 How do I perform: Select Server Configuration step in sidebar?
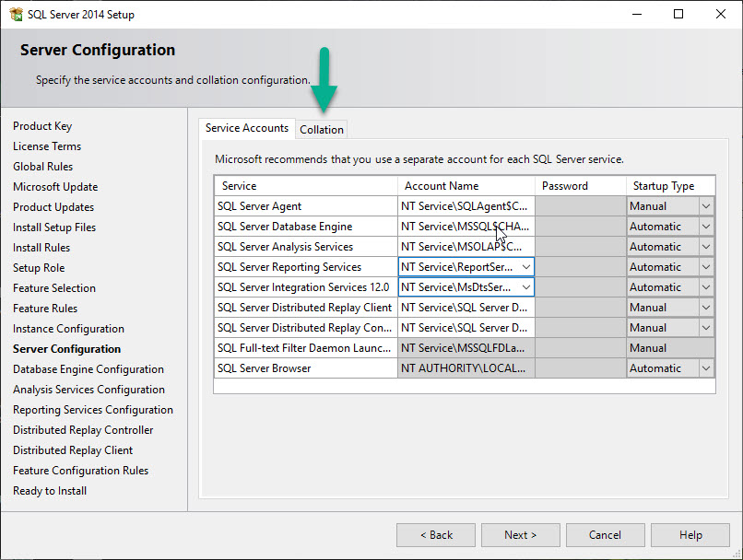[66, 349]
